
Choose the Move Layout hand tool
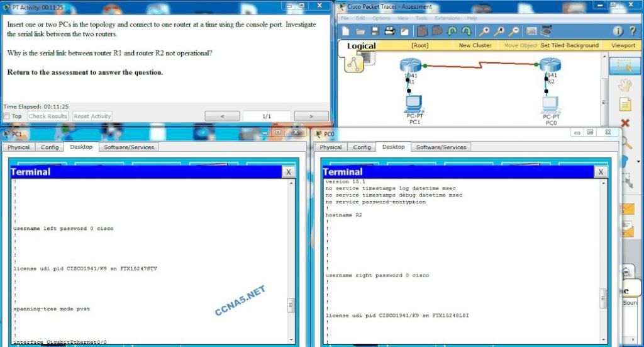point(625,86)
